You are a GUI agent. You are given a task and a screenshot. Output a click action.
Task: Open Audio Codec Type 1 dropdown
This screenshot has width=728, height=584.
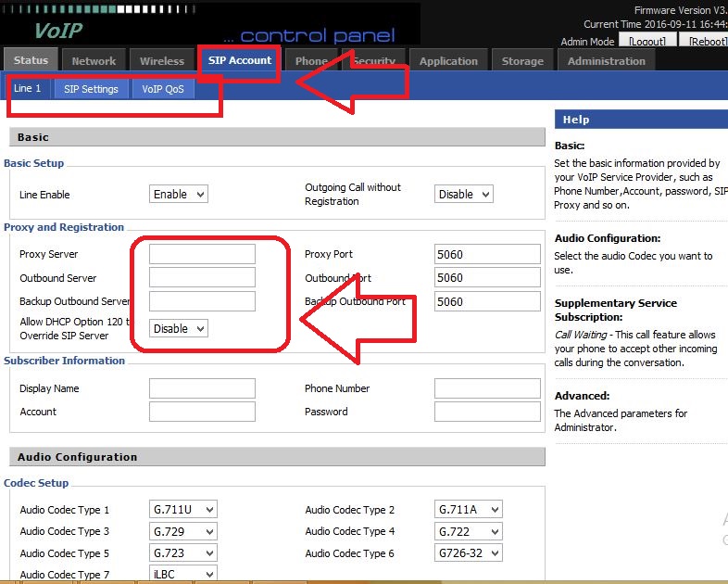[x=182, y=510]
